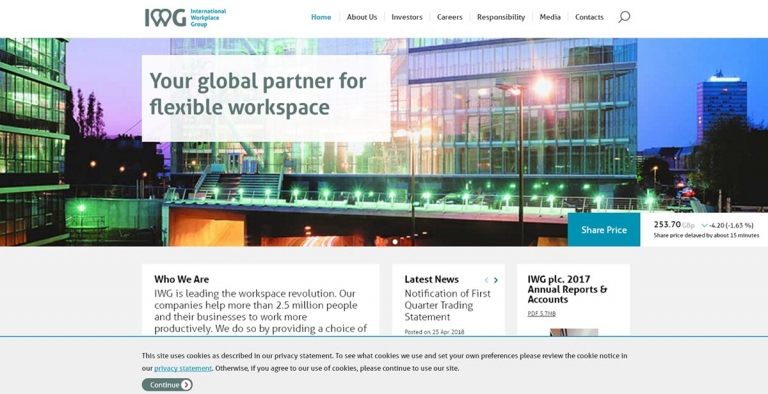Open the search magnifier icon

point(624,17)
